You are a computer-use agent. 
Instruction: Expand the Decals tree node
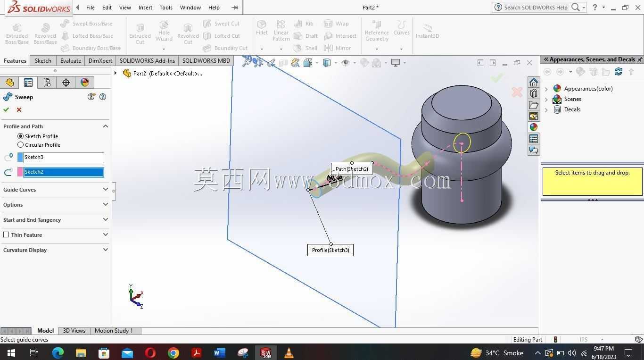(x=546, y=109)
